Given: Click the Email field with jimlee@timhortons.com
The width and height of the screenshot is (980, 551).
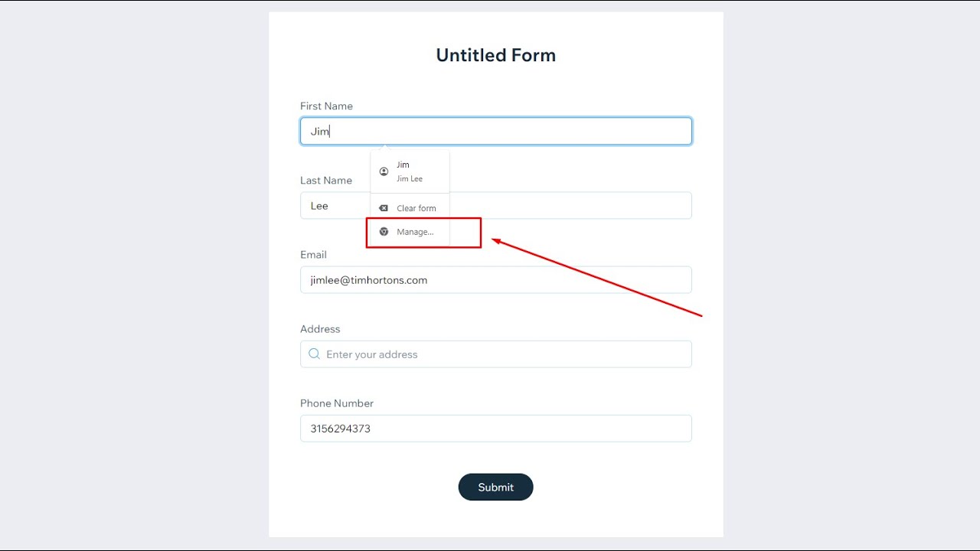Looking at the screenshot, I should tap(496, 279).
